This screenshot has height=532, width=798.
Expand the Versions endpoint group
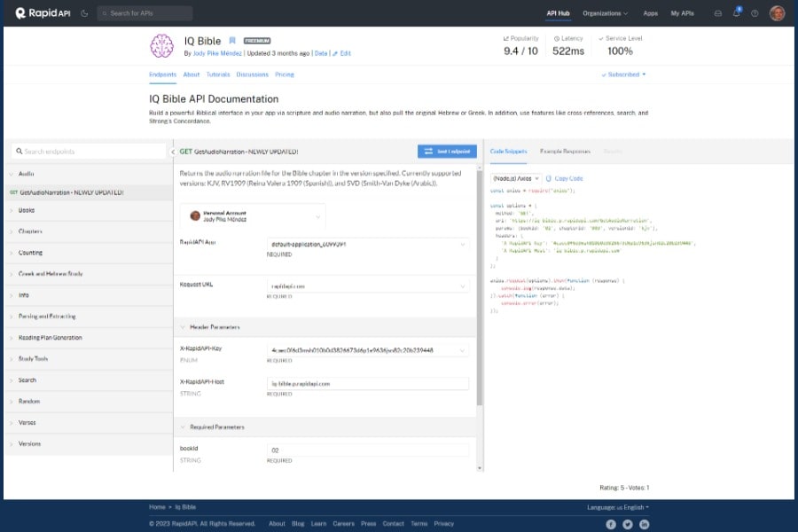[x=88, y=444]
